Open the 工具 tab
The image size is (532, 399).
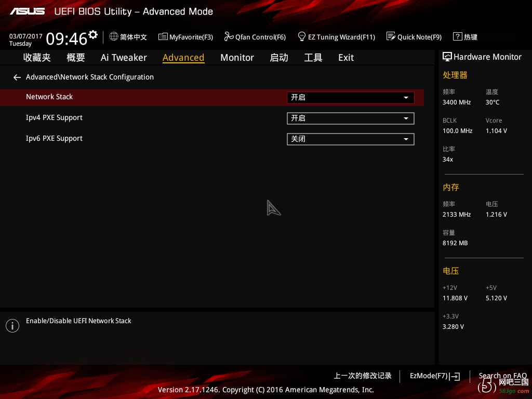pyautogui.click(x=313, y=58)
